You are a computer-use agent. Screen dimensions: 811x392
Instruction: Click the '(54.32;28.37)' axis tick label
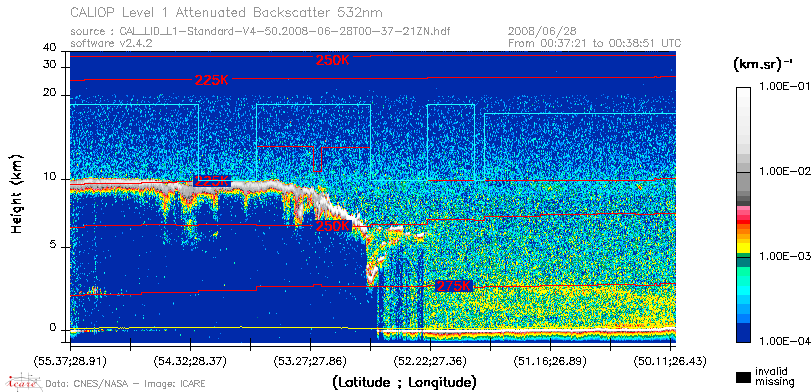[191, 360]
